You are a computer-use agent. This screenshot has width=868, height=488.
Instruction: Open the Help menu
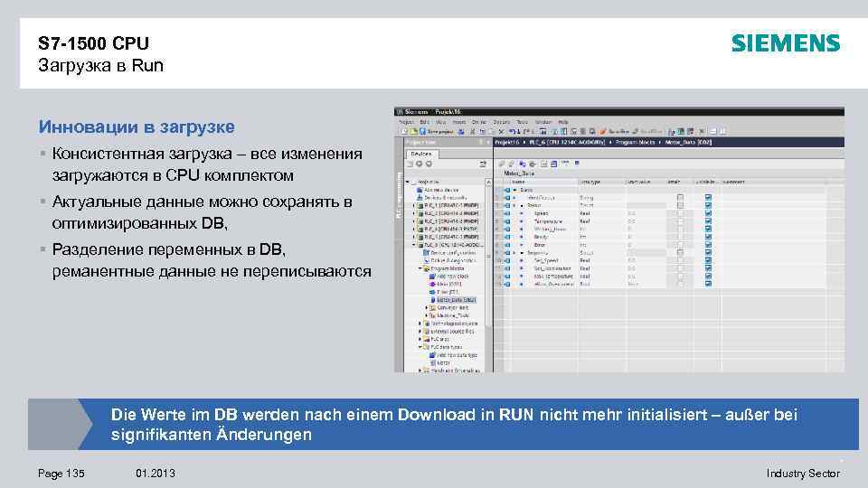coord(563,122)
